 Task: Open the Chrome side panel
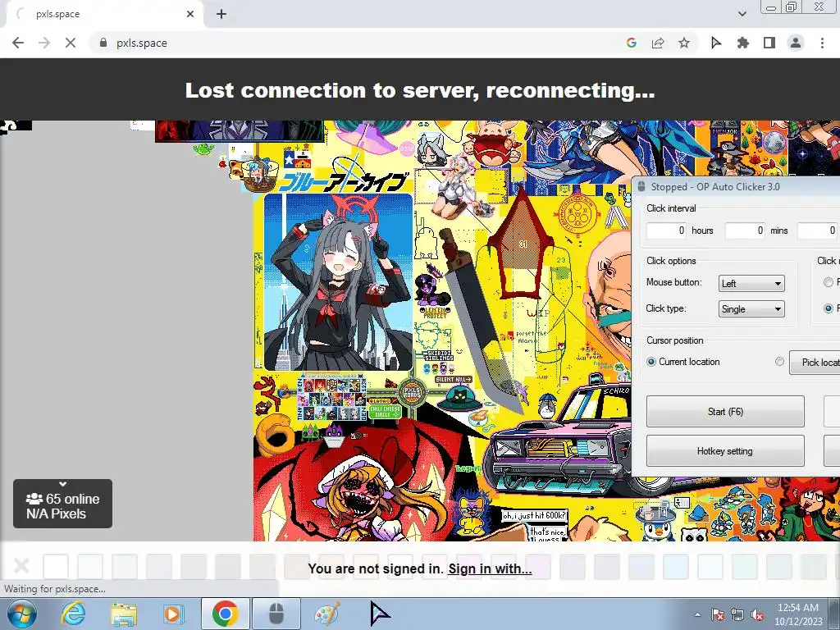[769, 43]
